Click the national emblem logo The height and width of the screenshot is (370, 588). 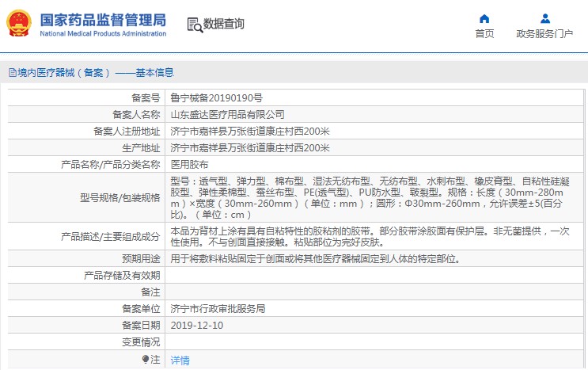click(19, 23)
